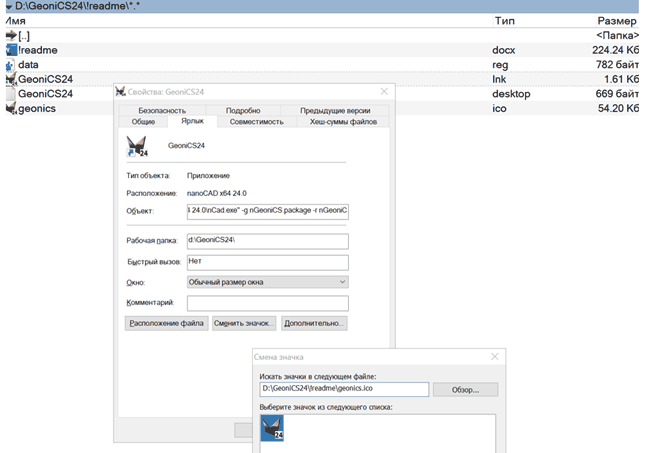Image resolution: width=646 pixels, height=453 pixels.
Task: Collapse the D:\GeoniCS24\!readme path arrow
Action: (x=9, y=7)
